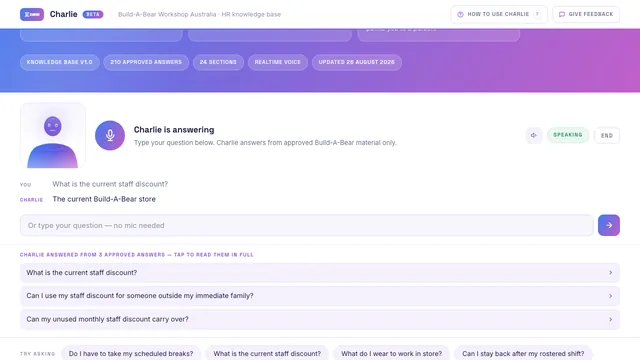The width and height of the screenshot is (640, 360).
Task: Click the question mark key badge
Action: point(537,14)
